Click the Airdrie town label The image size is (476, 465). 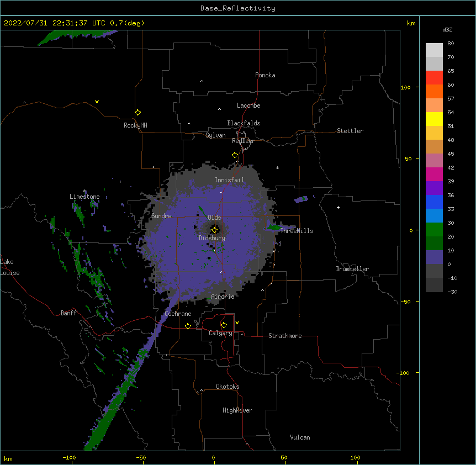pyautogui.click(x=223, y=297)
